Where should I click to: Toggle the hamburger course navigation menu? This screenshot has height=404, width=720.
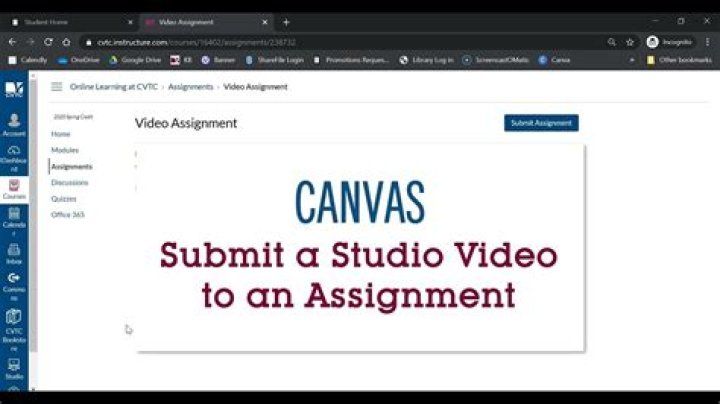57,87
